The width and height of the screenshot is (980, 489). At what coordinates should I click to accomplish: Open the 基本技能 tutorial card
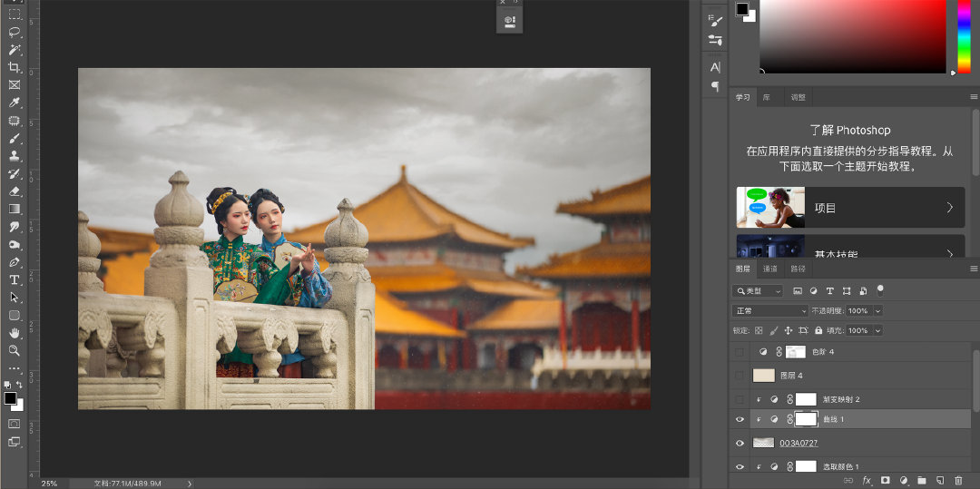[850, 246]
